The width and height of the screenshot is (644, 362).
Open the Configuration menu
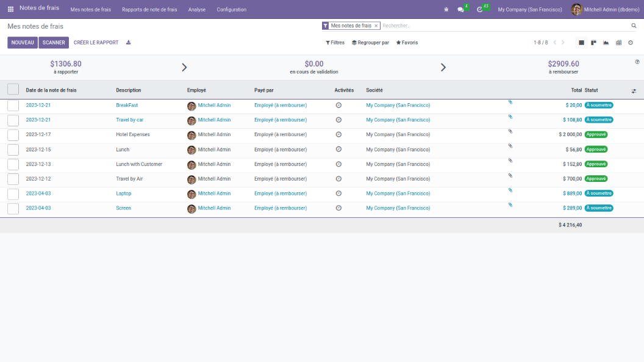(231, 10)
